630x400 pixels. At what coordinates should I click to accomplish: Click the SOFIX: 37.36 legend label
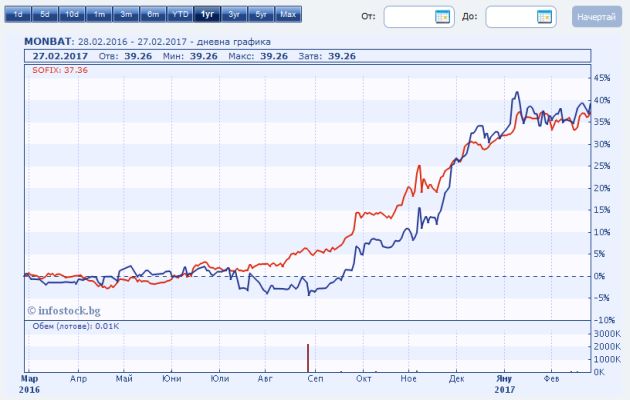click(60, 70)
